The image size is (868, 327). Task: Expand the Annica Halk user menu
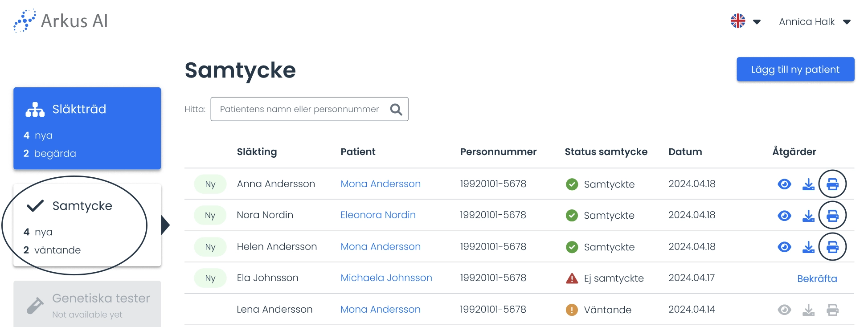click(815, 22)
